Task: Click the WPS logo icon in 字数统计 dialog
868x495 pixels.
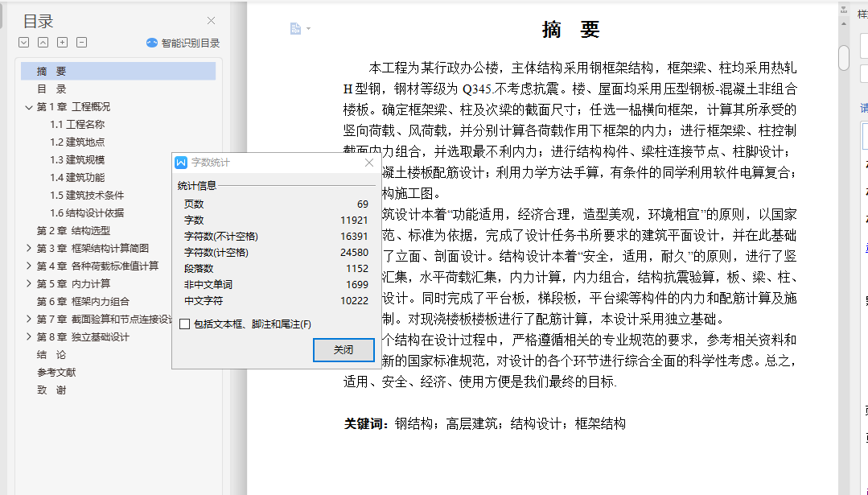Action: tap(181, 163)
